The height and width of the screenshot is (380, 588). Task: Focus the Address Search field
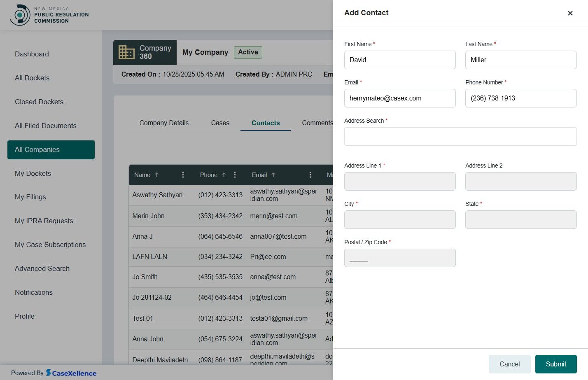tap(460, 136)
